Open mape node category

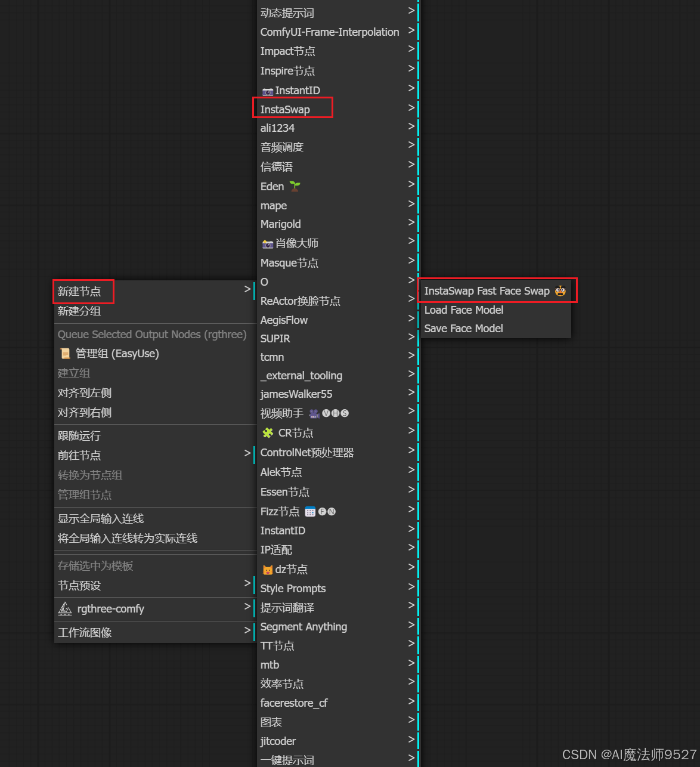coord(337,206)
